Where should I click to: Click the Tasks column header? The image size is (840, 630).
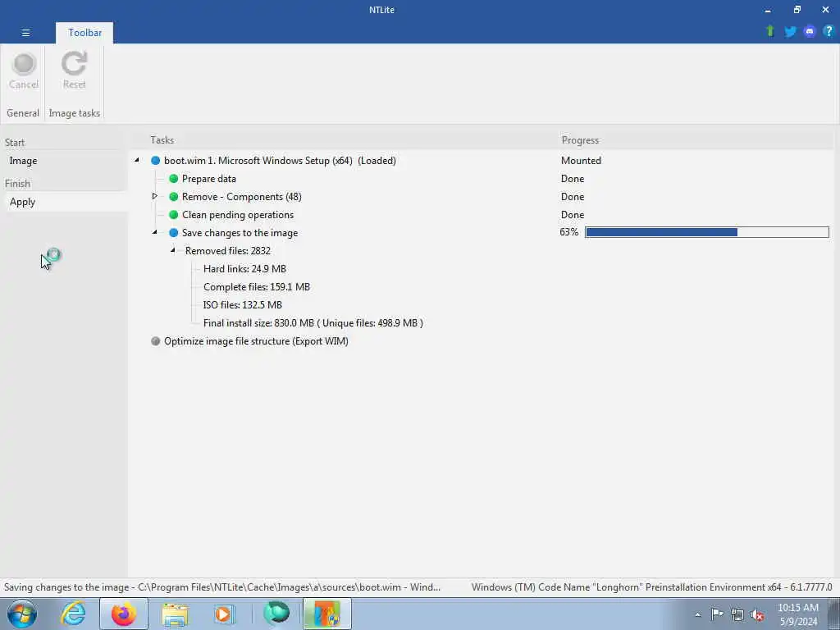point(162,140)
